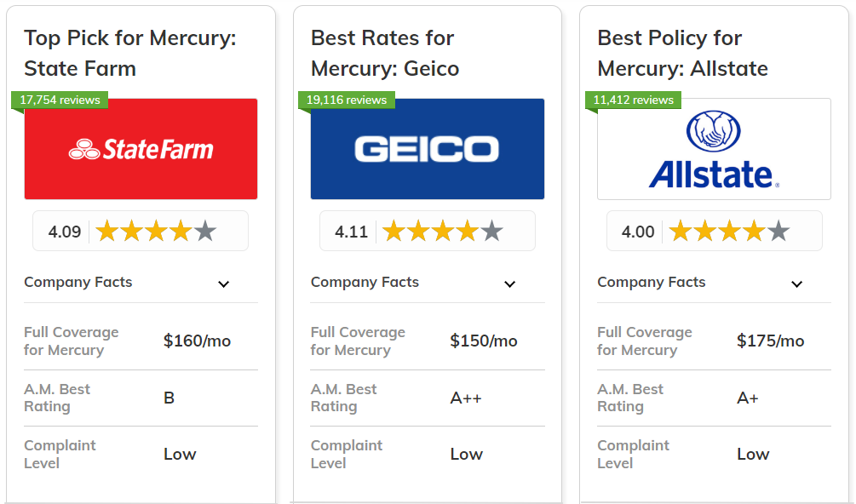Expand State Farm Company Facts chevron
This screenshot has height=504, width=856.
(x=223, y=283)
